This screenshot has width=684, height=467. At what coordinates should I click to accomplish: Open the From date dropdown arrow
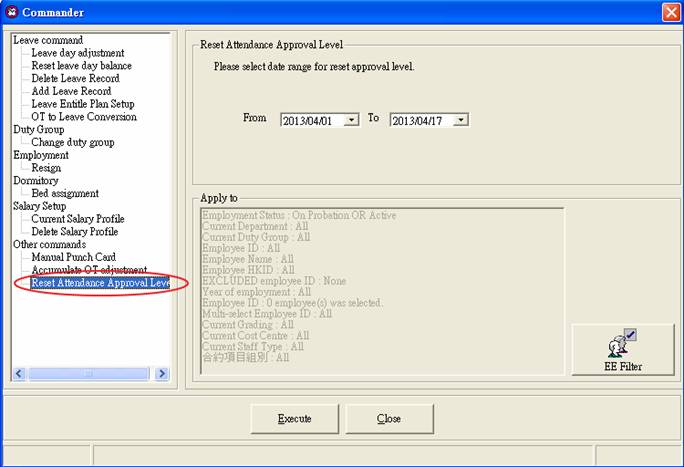click(x=351, y=120)
